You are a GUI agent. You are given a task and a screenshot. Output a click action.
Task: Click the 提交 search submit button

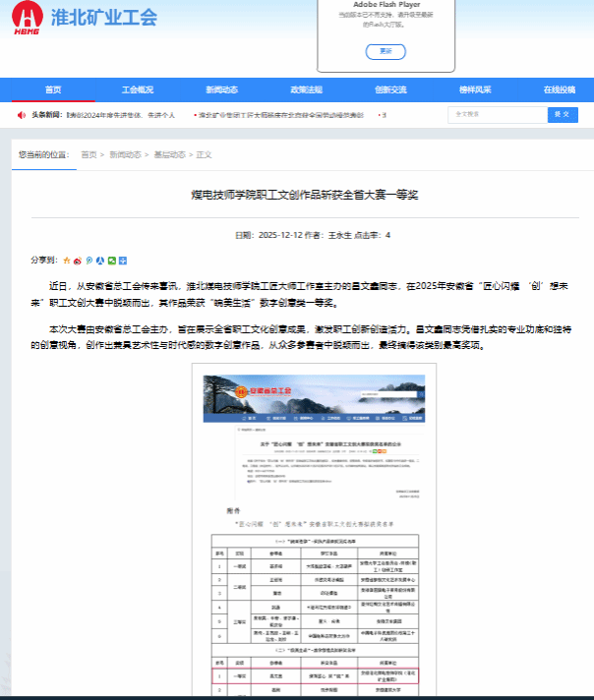561,115
